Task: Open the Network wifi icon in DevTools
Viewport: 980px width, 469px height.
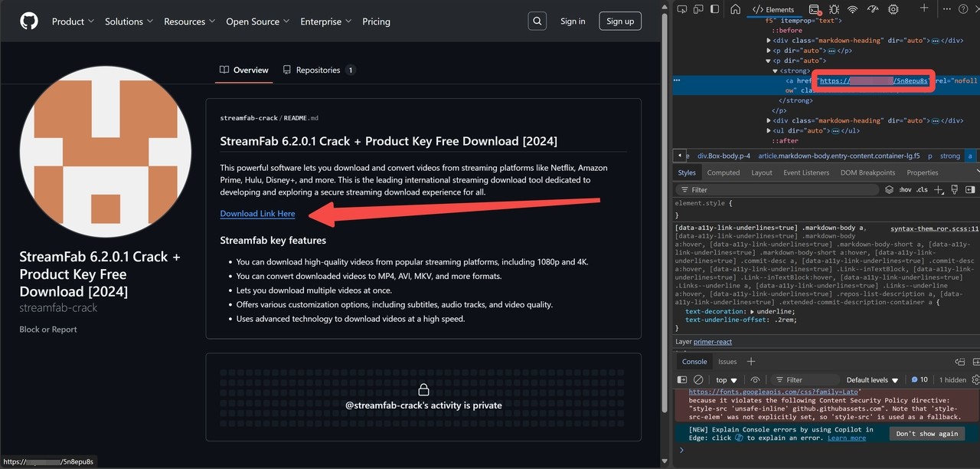Action: tap(853, 9)
